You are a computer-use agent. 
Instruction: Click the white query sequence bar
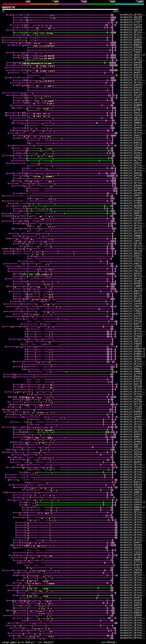[60, 10]
